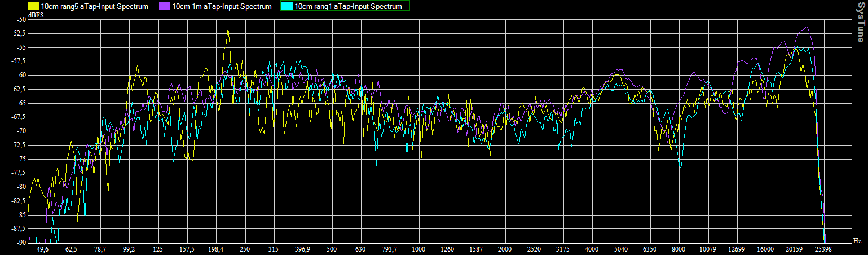Click the 49,6 Hz frequency axis label
Screen dimensions: 868x255
(x=43, y=249)
